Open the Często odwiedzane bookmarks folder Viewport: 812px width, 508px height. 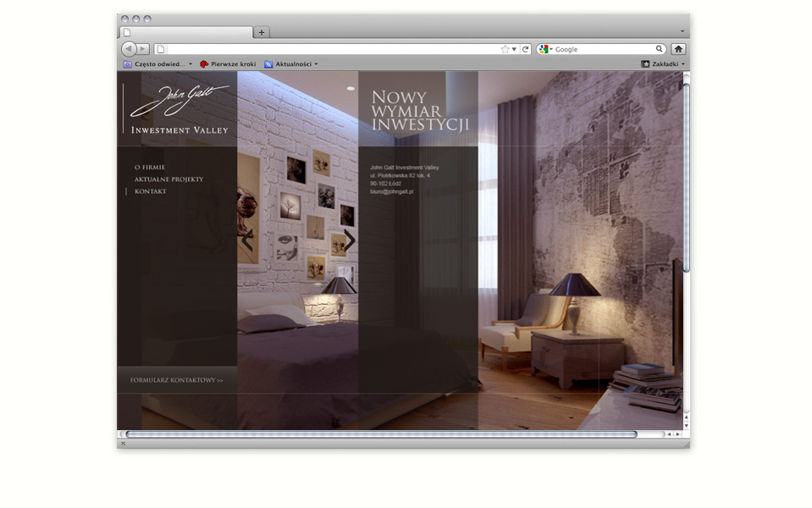click(157, 64)
